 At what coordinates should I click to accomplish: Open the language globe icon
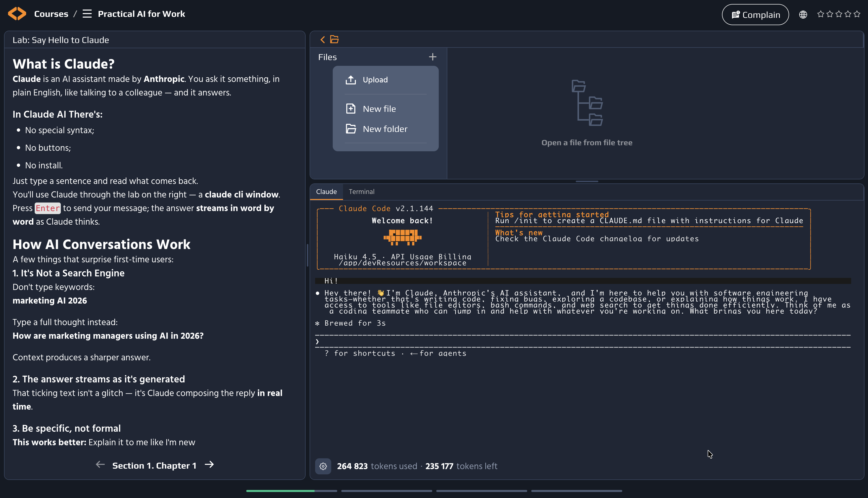click(x=803, y=14)
